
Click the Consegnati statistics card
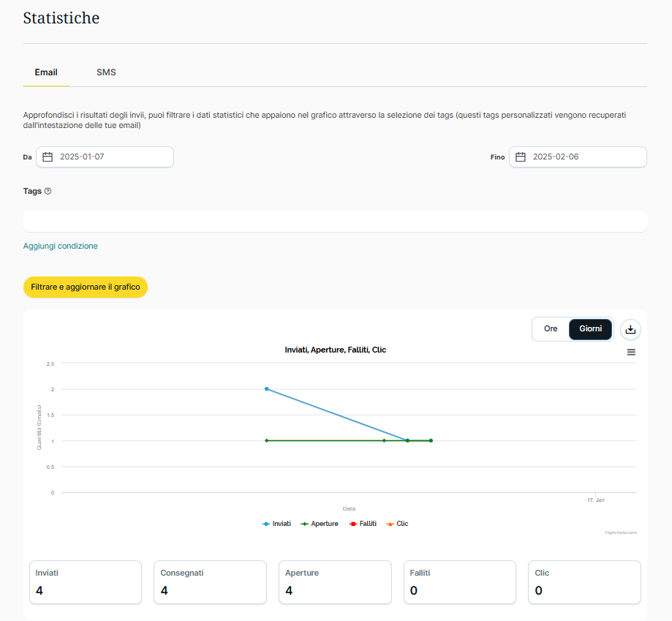click(x=210, y=582)
